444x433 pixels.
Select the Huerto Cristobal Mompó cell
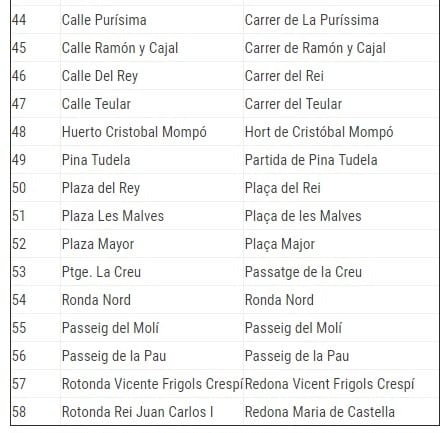152,132
